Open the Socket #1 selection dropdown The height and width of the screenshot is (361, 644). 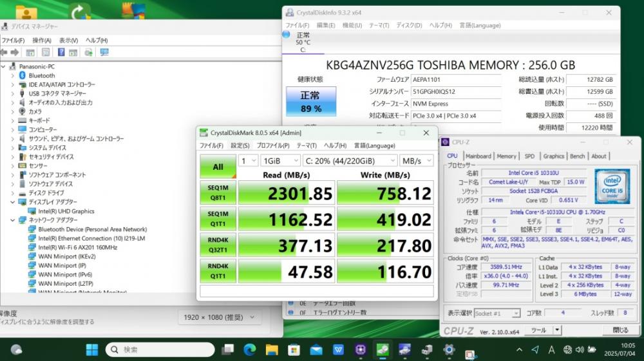pos(497,313)
